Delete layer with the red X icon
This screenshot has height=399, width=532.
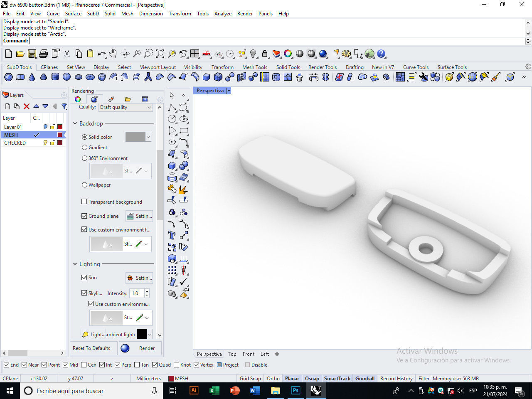27,106
